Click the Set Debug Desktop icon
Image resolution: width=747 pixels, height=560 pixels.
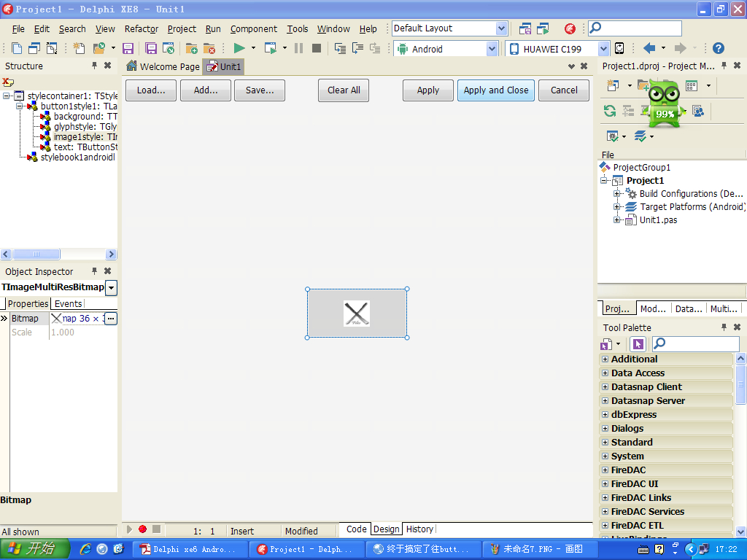[x=543, y=28]
